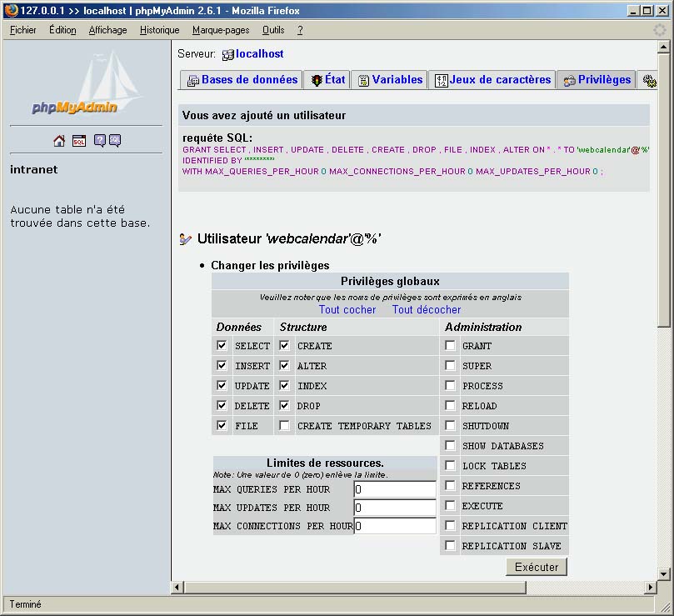Click the Tout cocher link

click(x=347, y=310)
